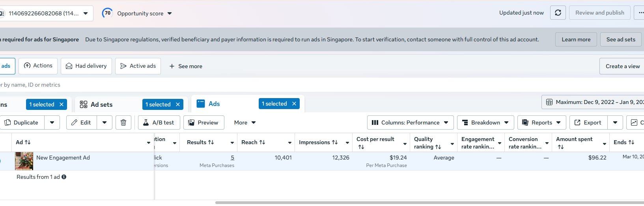
Task: Open the Columns: Performance dropdown
Action: point(410,122)
